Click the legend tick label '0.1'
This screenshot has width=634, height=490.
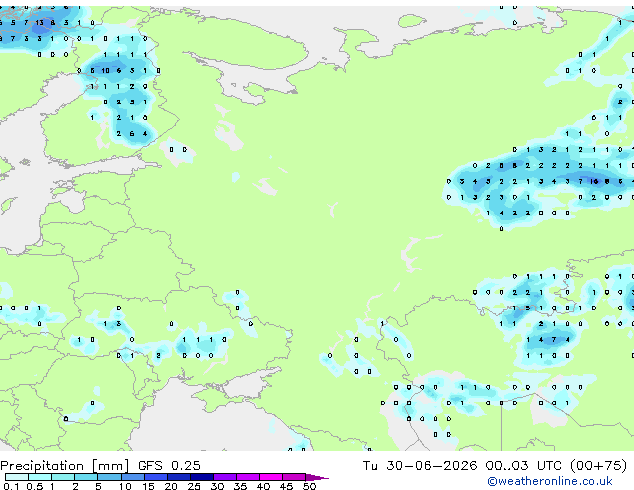[11, 486]
